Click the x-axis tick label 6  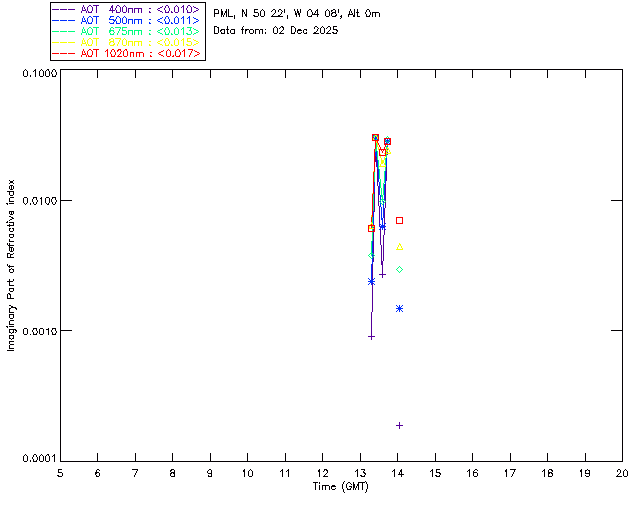98,473
